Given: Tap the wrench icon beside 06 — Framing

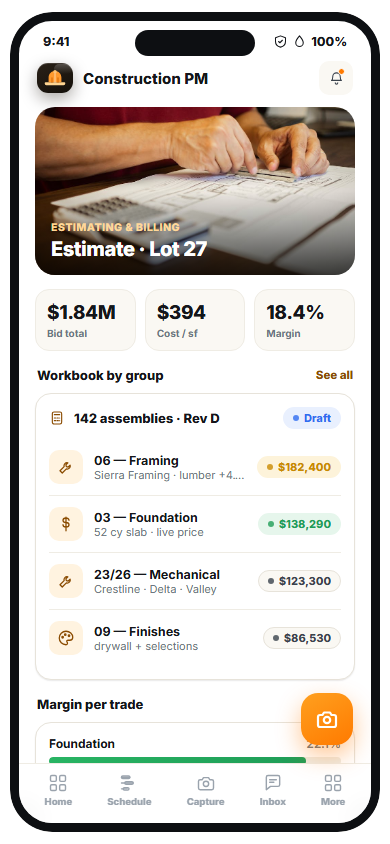Looking at the screenshot, I should point(66,467).
